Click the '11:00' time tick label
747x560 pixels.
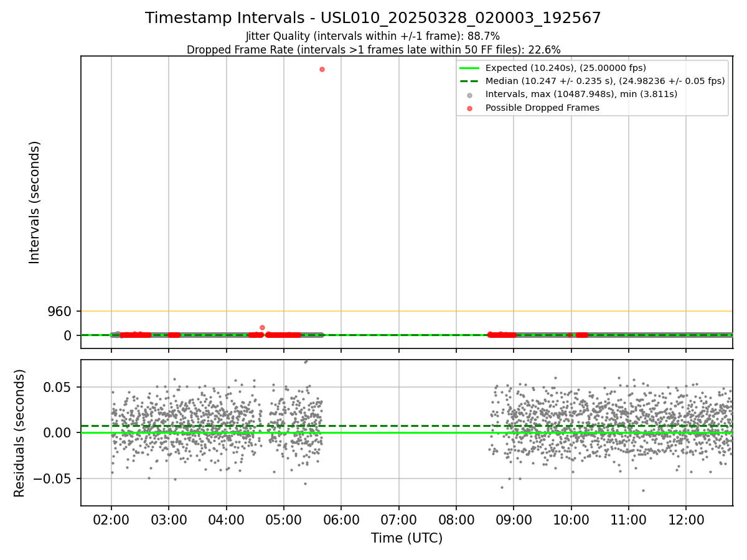point(629,519)
